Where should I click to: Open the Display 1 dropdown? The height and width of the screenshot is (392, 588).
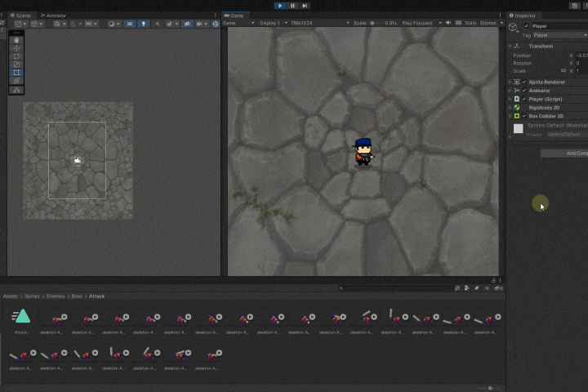(273, 23)
